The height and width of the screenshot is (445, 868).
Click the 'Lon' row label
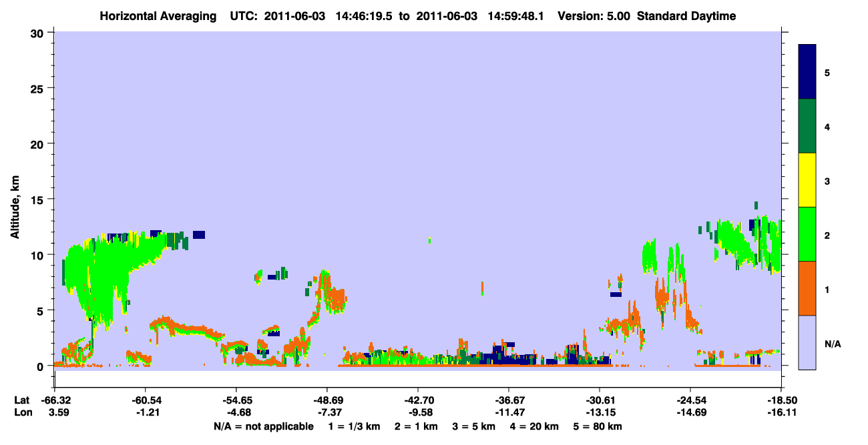23,413
